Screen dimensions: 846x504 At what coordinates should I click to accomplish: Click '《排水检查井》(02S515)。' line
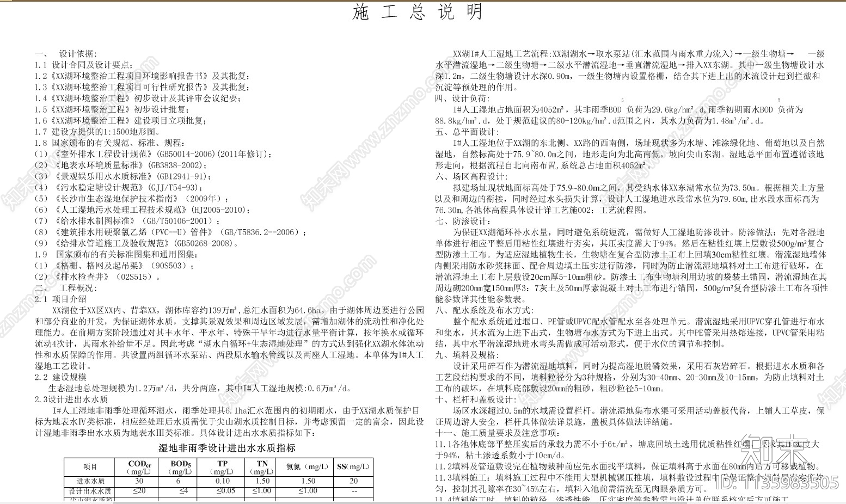[x=99, y=276]
